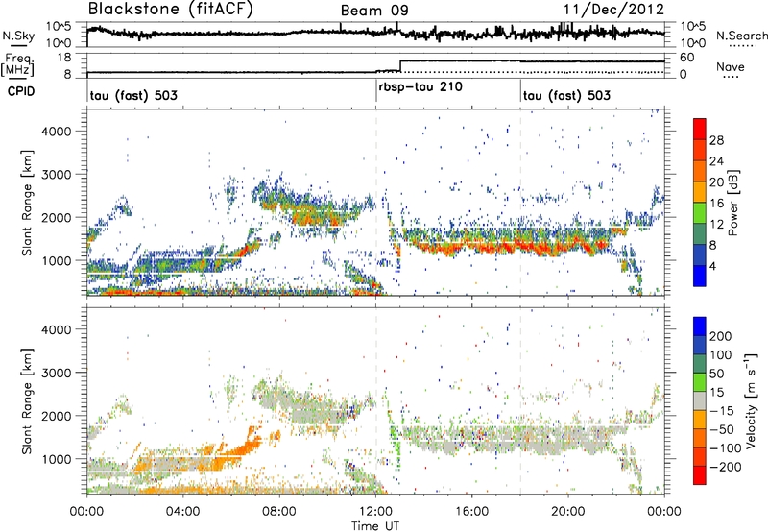Screen dimensions: 768x532
Task: Click the '12:00' time axis label
Action: point(375,512)
